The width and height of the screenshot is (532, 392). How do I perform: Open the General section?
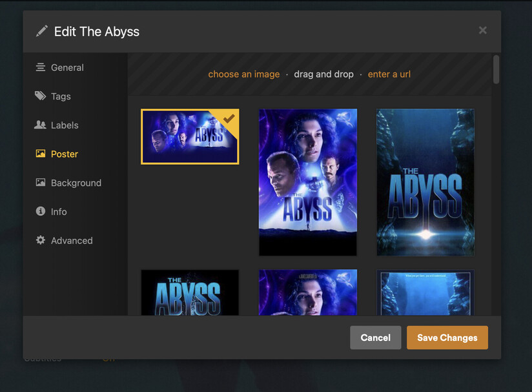tap(67, 68)
